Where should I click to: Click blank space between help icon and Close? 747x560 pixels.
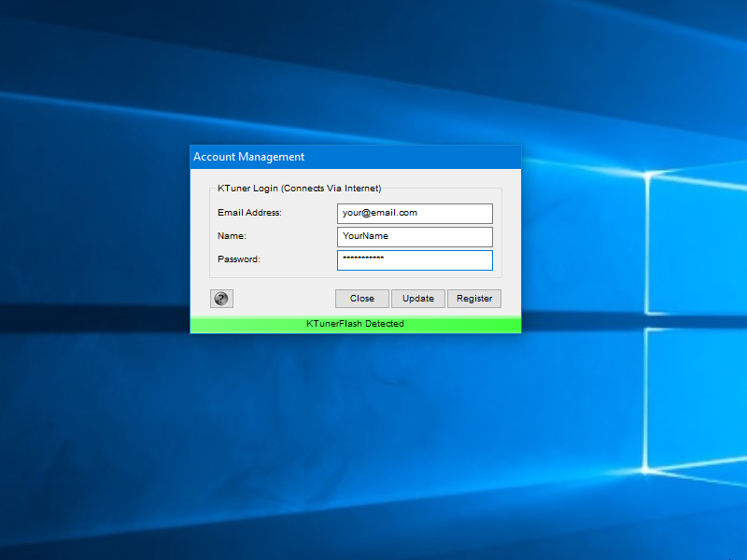[x=283, y=299]
